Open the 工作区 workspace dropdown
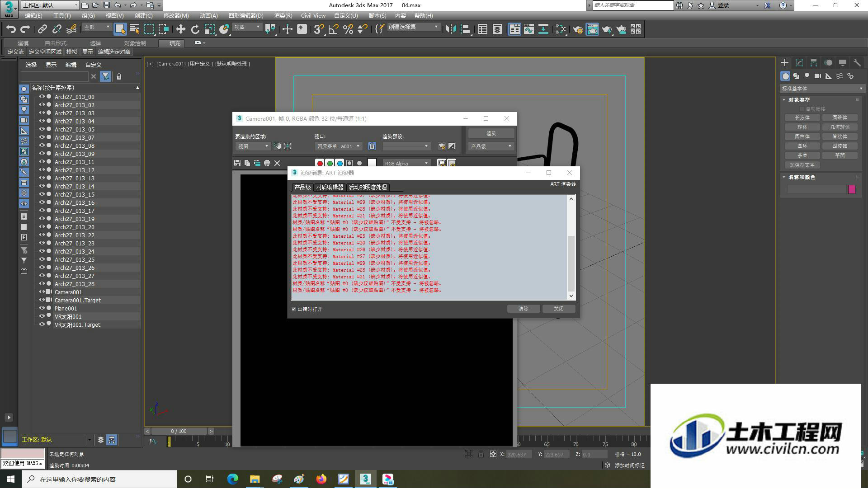The width and height of the screenshot is (868, 489). click(50, 5)
